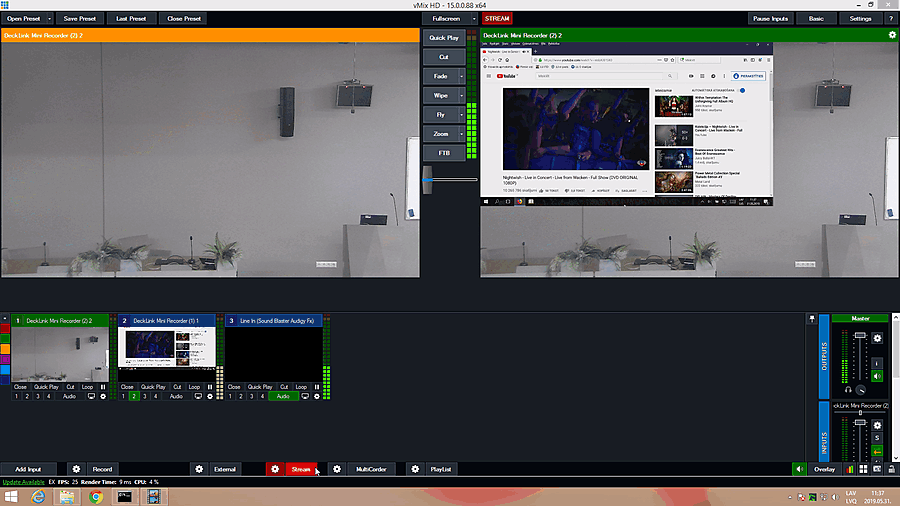Viewport: 900px width, 506px height.
Task: Toggle overlay 2 on input 2
Action: (x=134, y=396)
